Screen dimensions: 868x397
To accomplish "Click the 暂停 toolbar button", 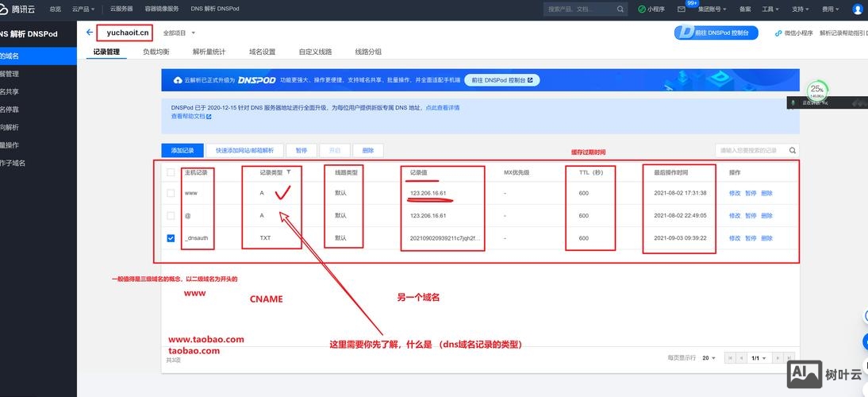I will [x=301, y=150].
